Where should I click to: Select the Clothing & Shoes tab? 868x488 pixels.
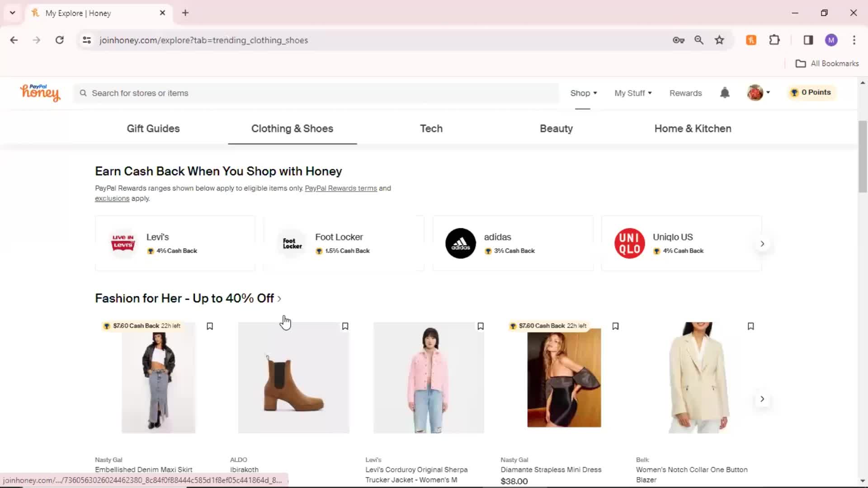(292, 128)
